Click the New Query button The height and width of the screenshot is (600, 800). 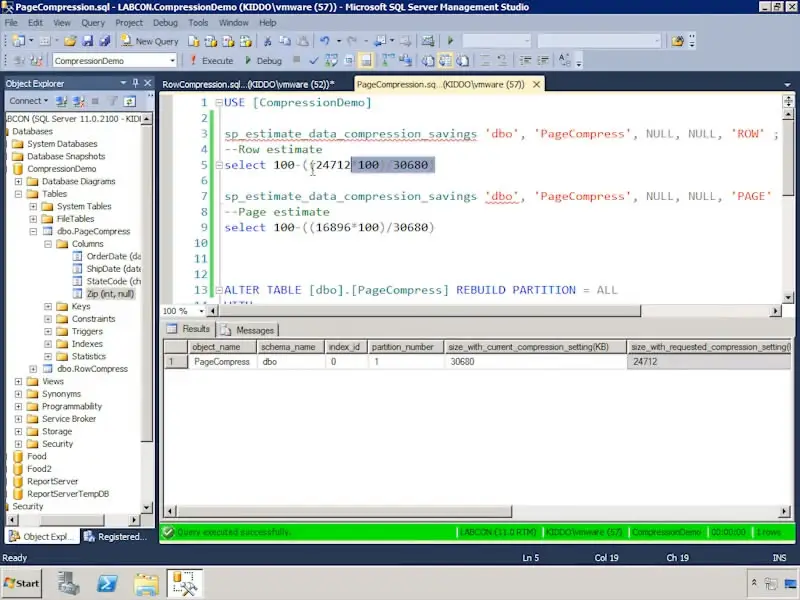[x=149, y=41]
